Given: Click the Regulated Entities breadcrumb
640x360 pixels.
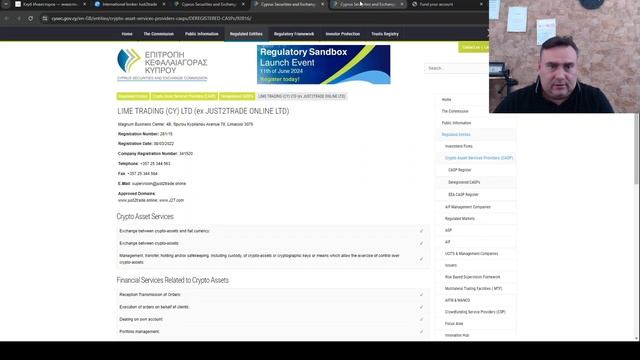Looking at the screenshot, I should coord(133,96).
